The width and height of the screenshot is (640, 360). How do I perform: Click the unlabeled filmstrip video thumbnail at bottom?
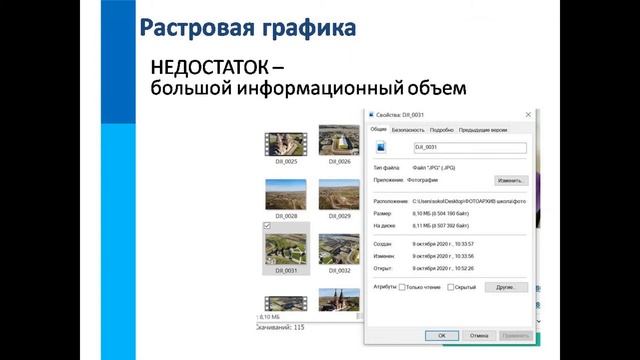pyautogui.click(x=286, y=304)
